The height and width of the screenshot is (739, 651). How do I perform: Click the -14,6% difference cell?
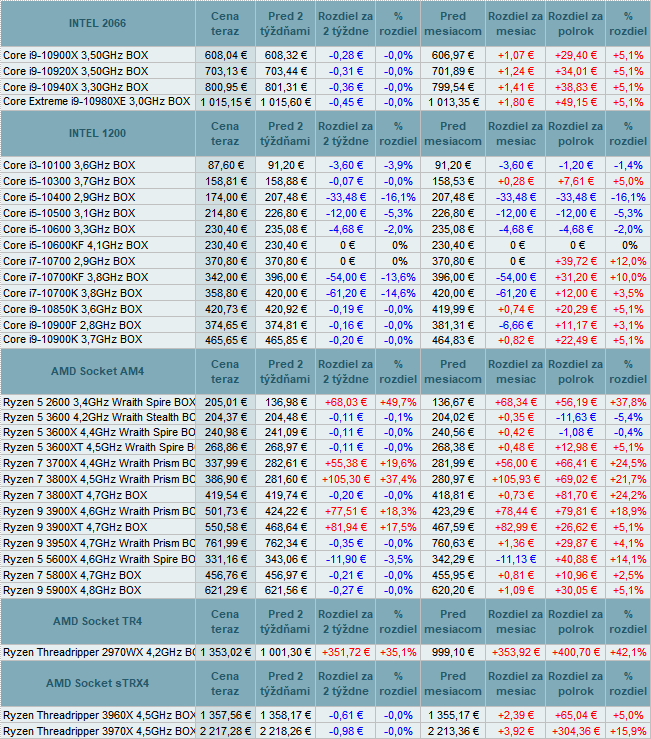398,294
